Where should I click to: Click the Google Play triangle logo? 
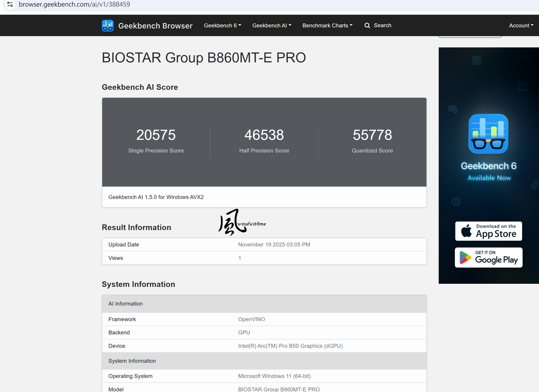point(465,258)
